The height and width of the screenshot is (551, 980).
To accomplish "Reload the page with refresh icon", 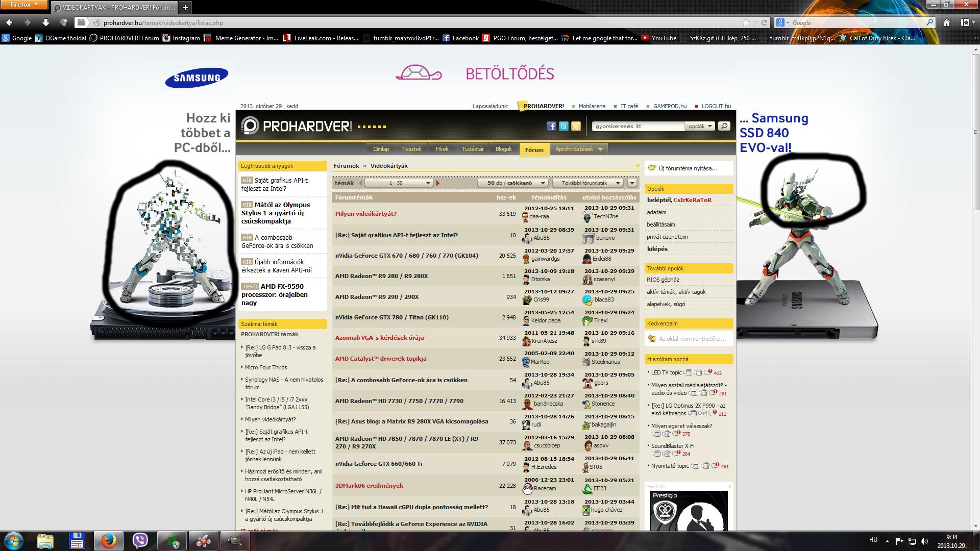I will pyautogui.click(x=765, y=22).
